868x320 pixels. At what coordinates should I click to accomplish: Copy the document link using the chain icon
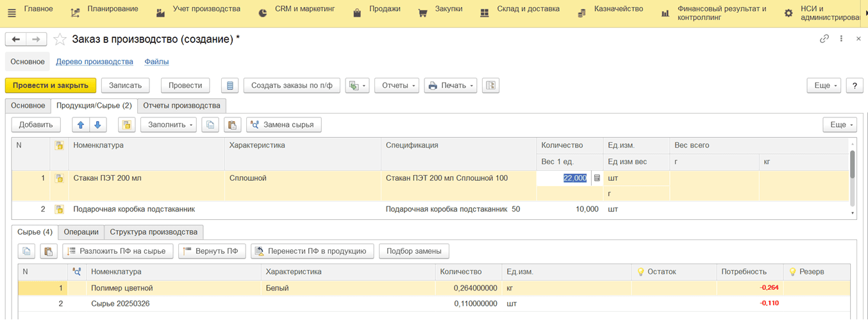click(824, 39)
